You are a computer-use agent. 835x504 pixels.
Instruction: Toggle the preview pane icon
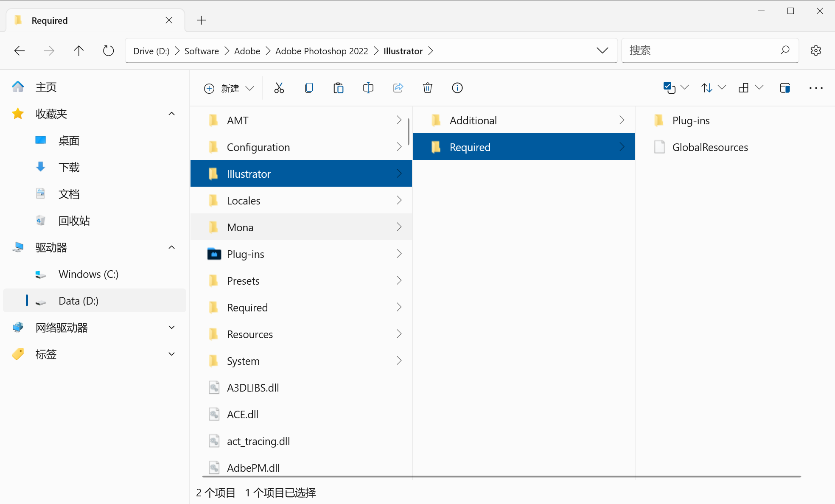[x=785, y=88]
